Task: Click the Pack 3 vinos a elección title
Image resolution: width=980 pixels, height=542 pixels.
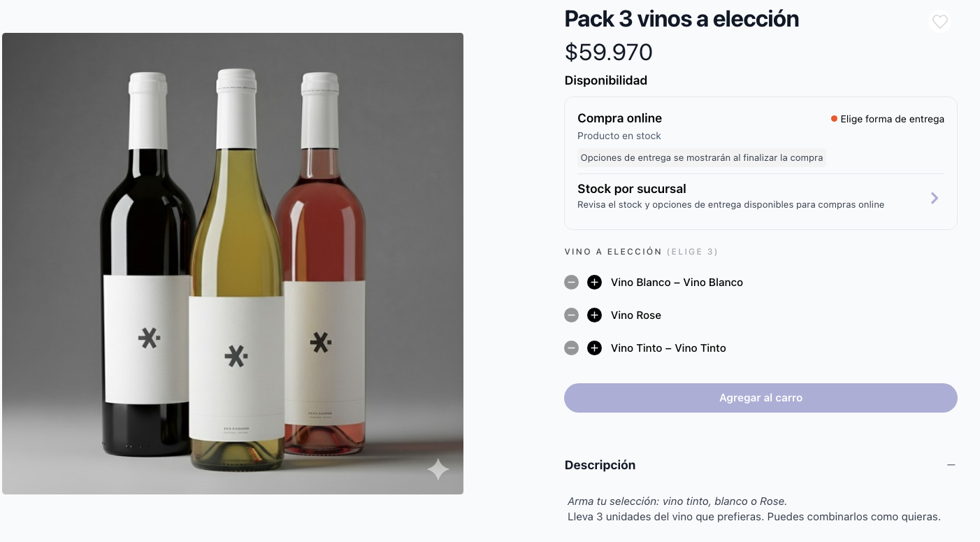Action: 682,19
